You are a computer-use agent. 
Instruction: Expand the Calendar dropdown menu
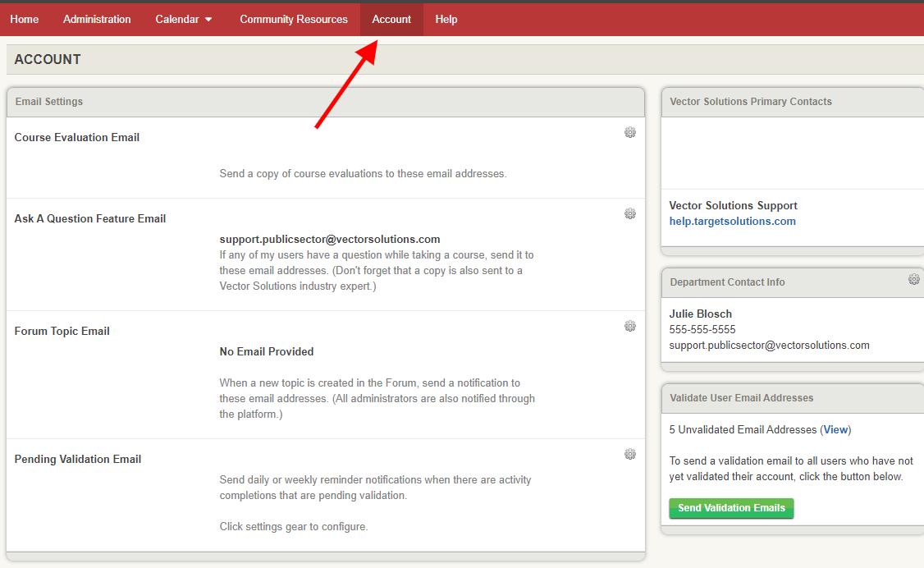pyautogui.click(x=184, y=19)
